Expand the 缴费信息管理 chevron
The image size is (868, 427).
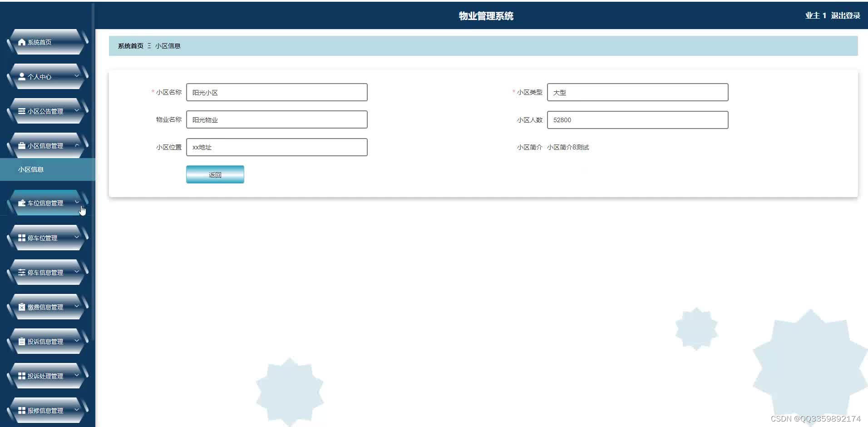pos(77,306)
